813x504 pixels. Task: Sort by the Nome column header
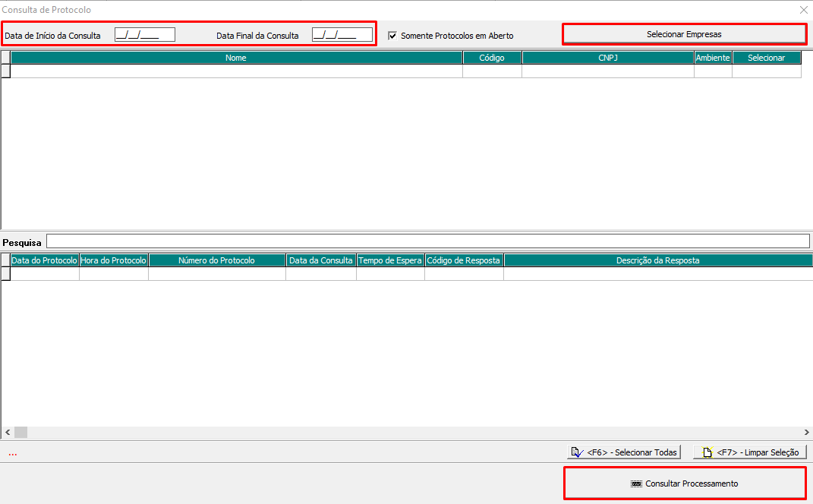pyautogui.click(x=236, y=58)
